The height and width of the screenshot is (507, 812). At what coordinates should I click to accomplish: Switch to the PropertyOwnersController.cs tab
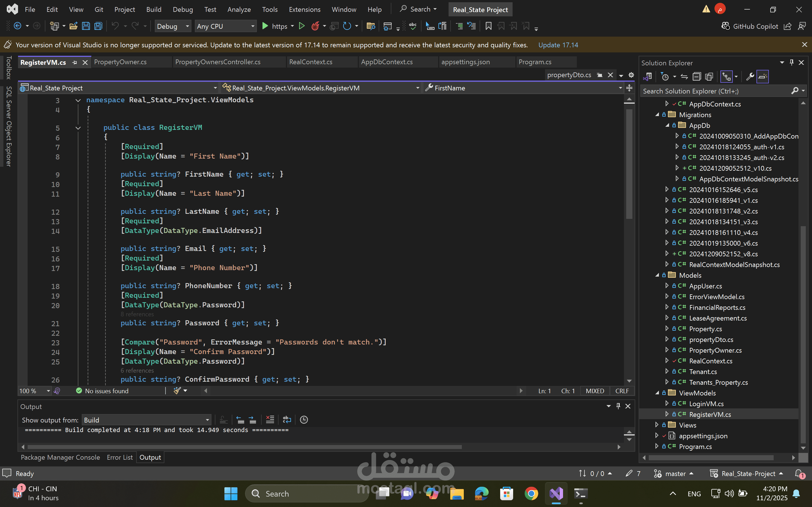218,62
